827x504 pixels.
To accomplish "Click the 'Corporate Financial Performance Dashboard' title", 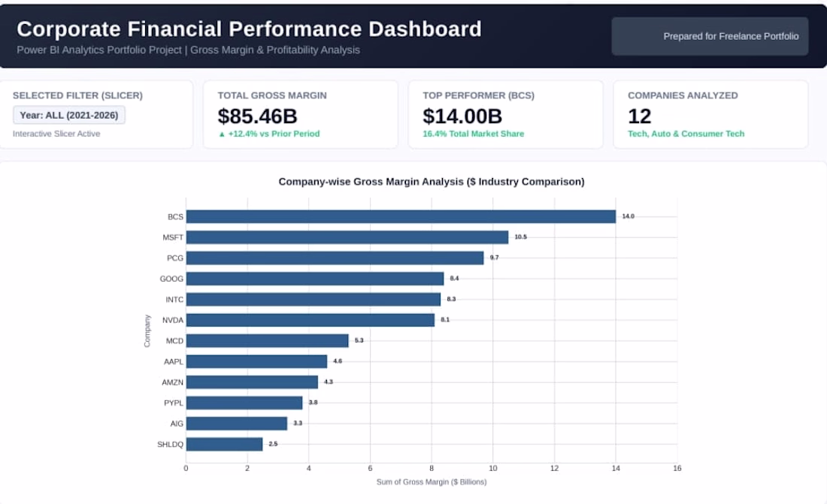I will click(x=249, y=29).
